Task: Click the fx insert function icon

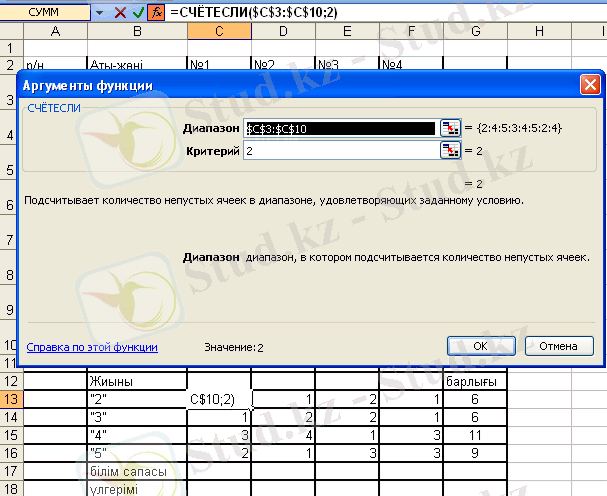Action: click(156, 13)
